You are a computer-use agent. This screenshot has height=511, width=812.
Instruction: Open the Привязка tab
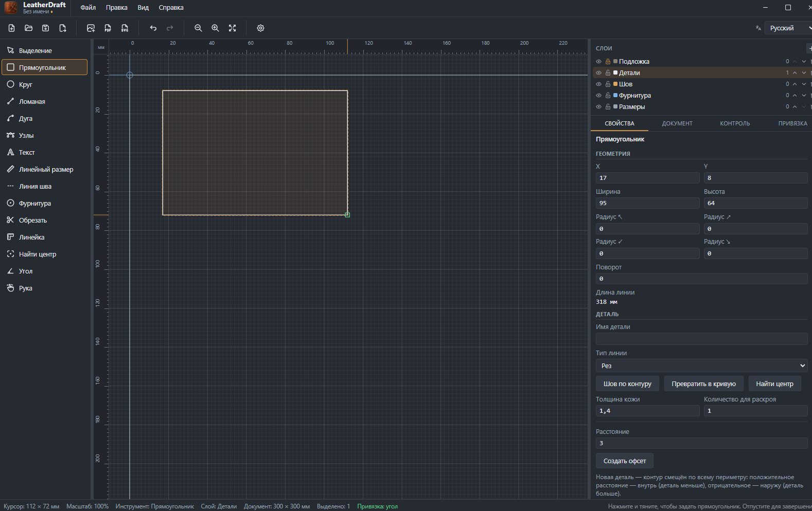792,123
